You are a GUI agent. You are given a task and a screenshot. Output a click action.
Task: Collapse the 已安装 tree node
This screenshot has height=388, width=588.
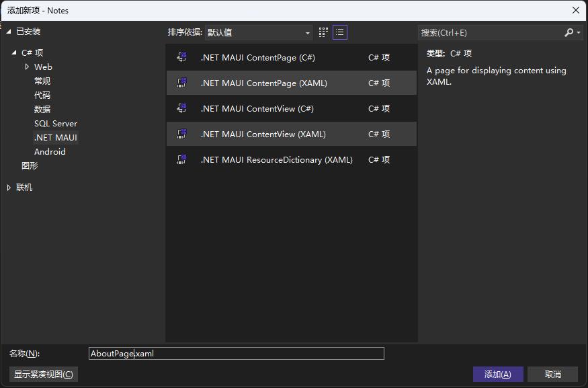click(9, 32)
